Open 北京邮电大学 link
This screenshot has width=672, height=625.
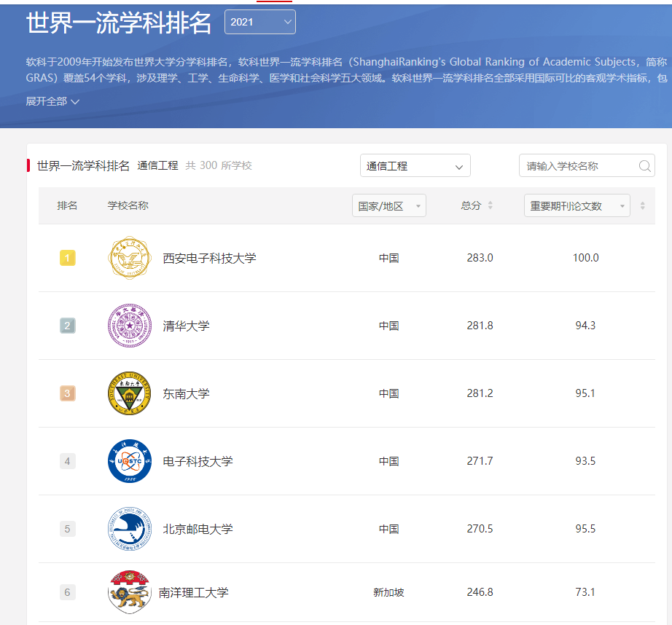198,529
